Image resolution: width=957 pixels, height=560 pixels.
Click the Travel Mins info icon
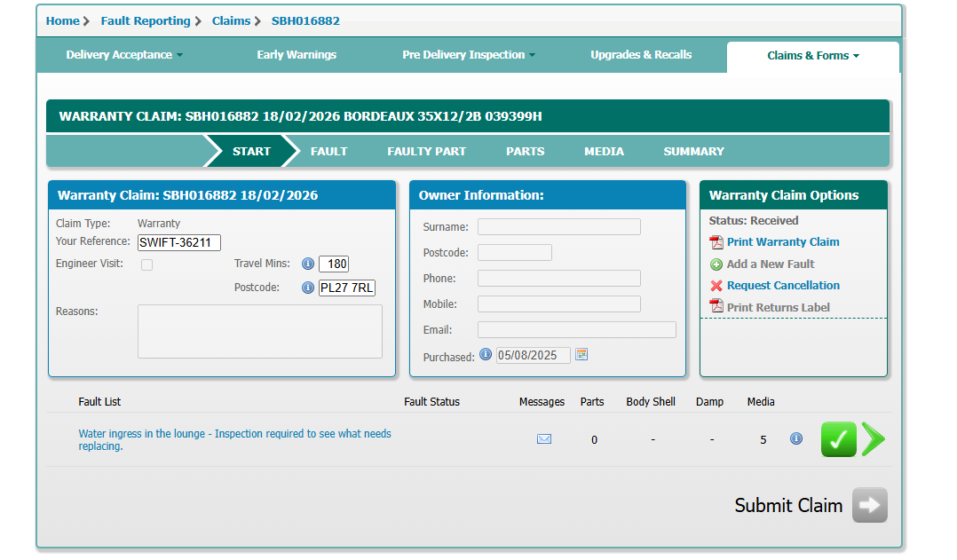(308, 264)
